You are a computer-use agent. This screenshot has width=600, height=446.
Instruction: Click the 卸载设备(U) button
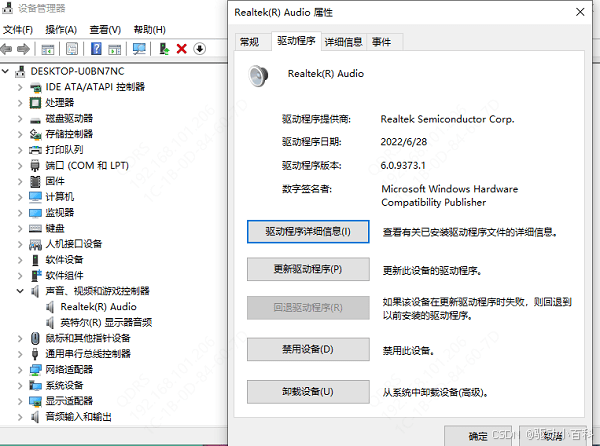tap(308, 392)
